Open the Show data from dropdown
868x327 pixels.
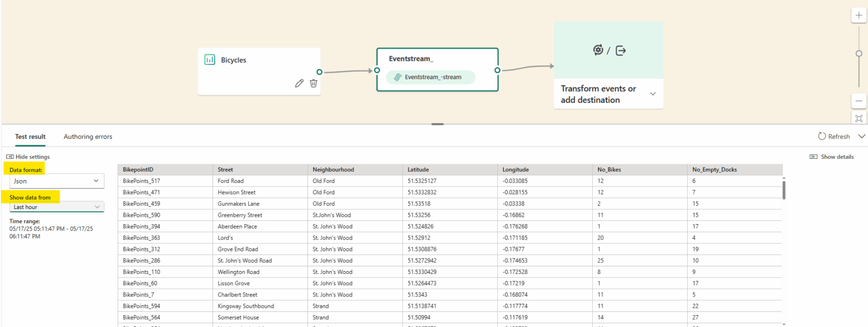(57, 207)
